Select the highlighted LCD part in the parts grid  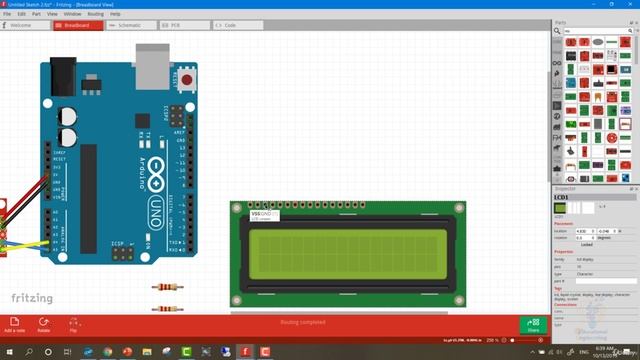625,124
